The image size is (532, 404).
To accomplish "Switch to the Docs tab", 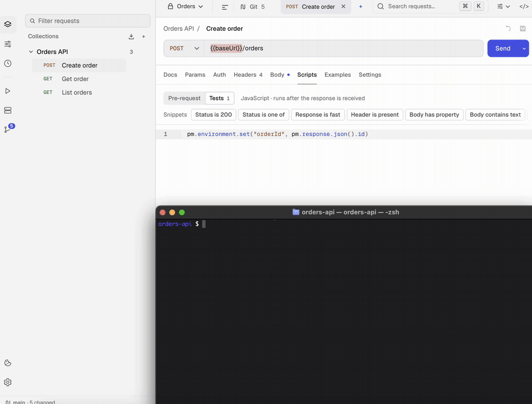I will point(170,75).
